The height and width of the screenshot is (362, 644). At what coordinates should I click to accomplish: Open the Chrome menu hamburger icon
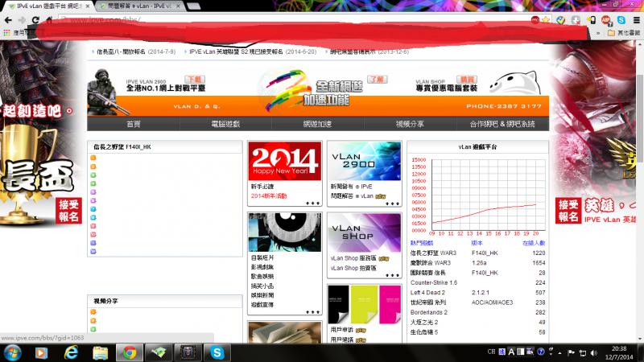tap(636, 19)
